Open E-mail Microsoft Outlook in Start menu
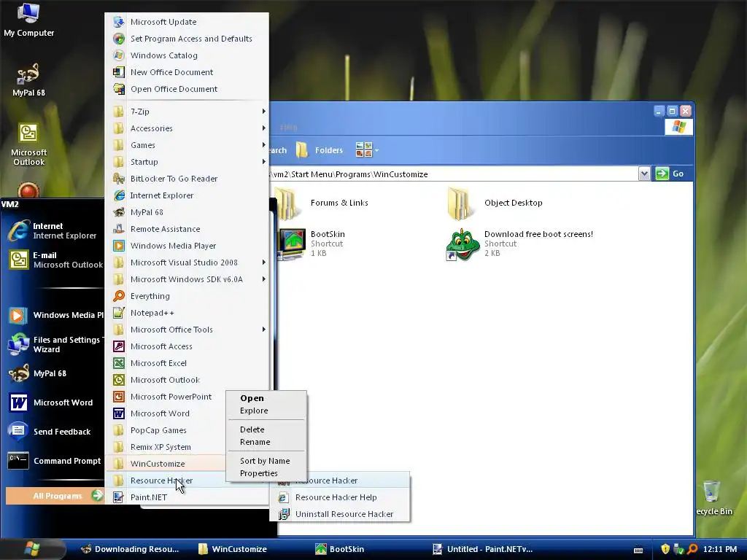Viewport: 747px width, 560px height. point(54,260)
